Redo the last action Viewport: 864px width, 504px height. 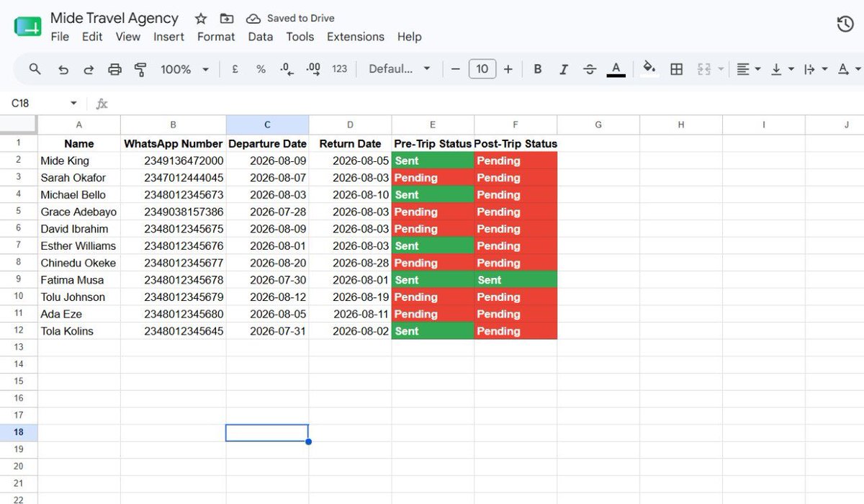[89, 69]
